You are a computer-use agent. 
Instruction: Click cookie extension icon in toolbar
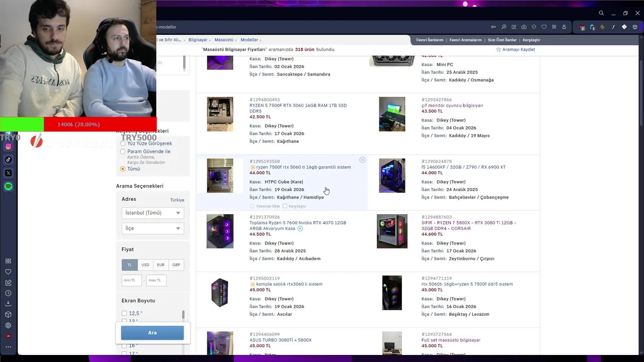click(x=603, y=27)
